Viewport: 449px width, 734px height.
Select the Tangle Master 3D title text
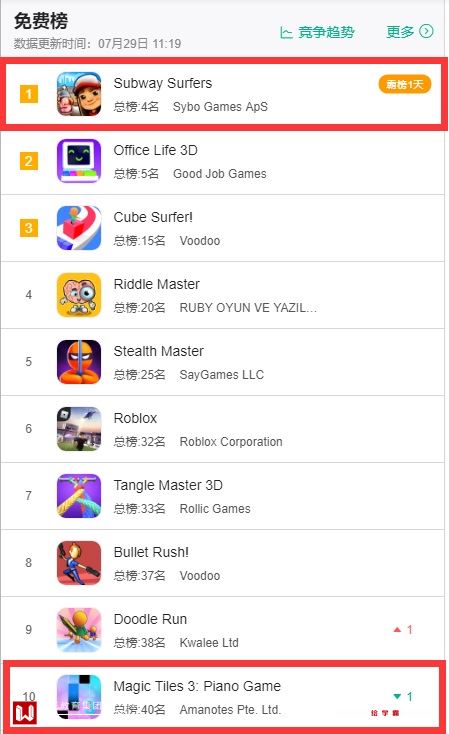point(168,485)
